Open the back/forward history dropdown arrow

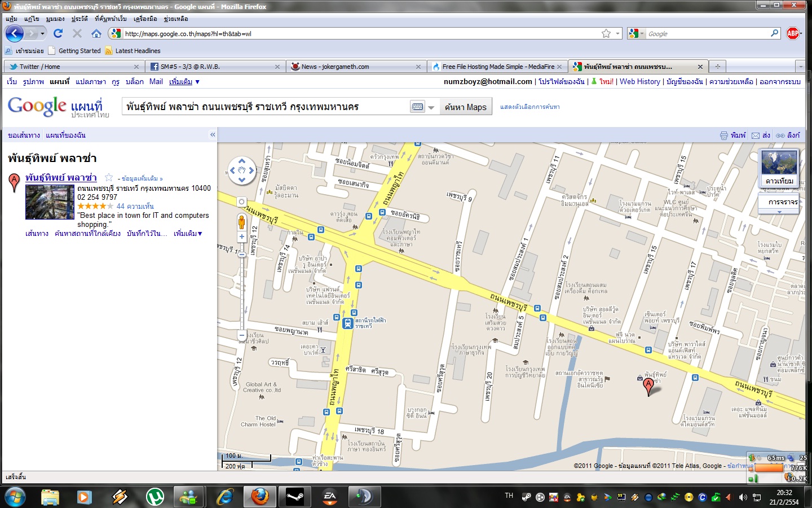coord(42,33)
